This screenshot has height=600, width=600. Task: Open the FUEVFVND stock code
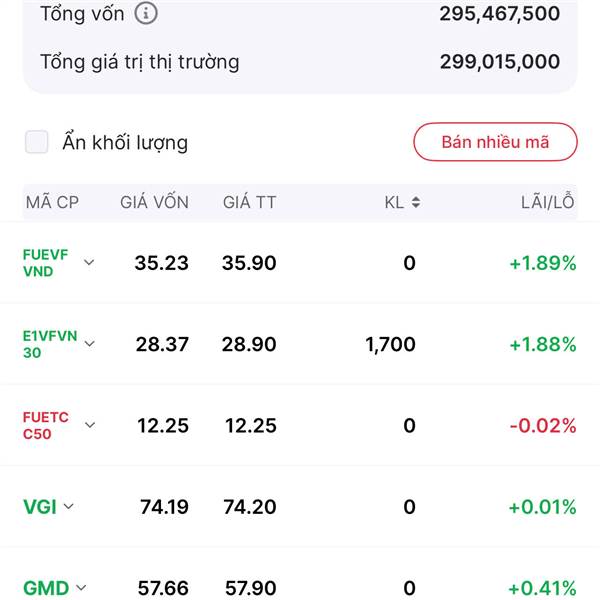click(x=46, y=263)
